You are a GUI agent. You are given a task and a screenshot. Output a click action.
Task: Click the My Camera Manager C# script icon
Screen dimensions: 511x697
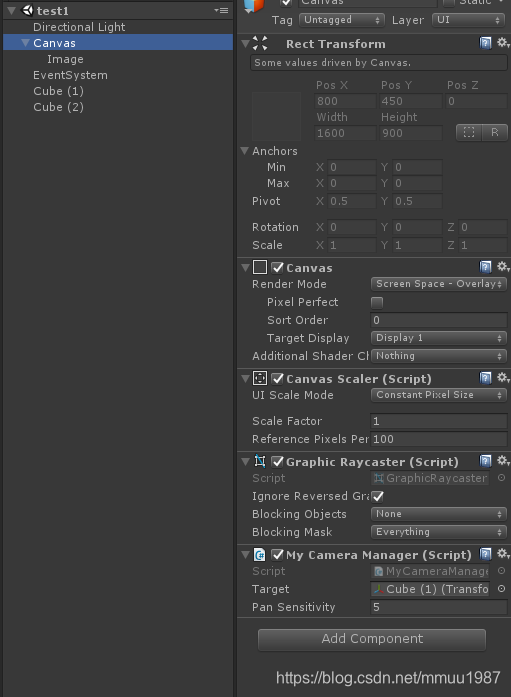pos(260,555)
